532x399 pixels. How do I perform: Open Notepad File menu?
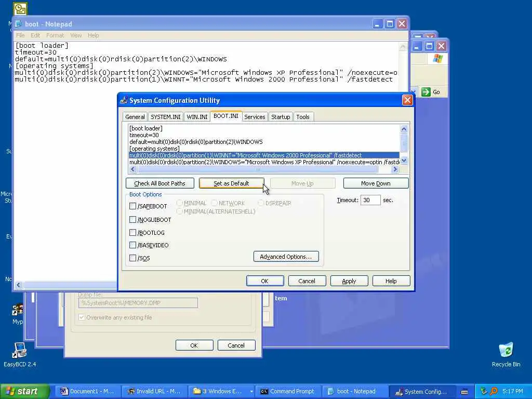pos(20,35)
